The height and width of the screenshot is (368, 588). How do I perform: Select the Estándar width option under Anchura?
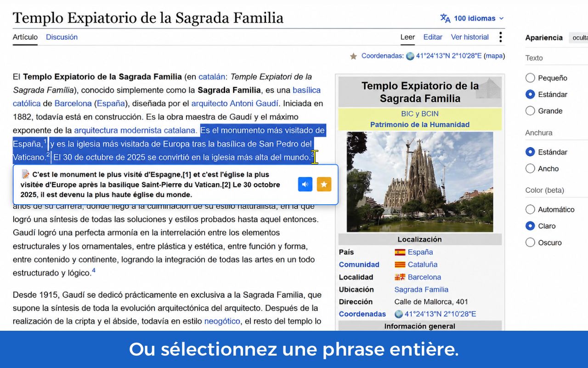(x=530, y=152)
